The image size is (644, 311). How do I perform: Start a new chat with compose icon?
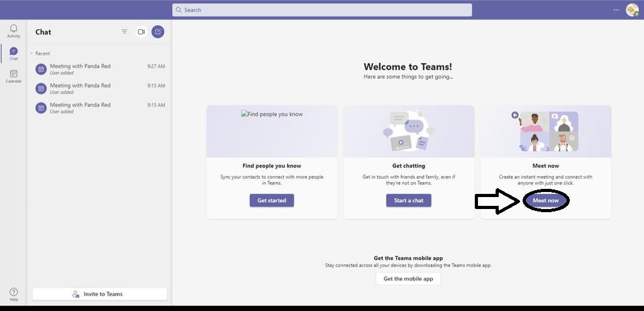click(x=158, y=31)
